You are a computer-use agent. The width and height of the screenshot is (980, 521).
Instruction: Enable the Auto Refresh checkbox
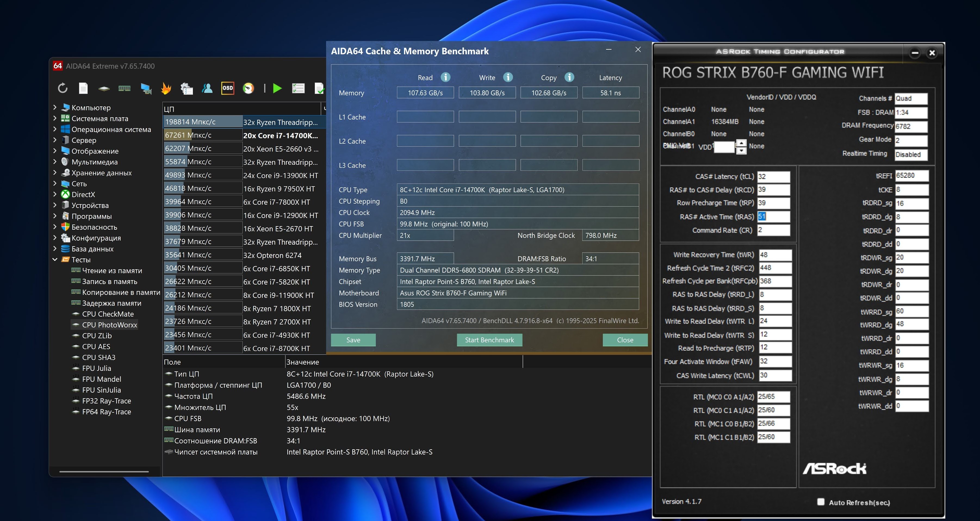tap(821, 502)
